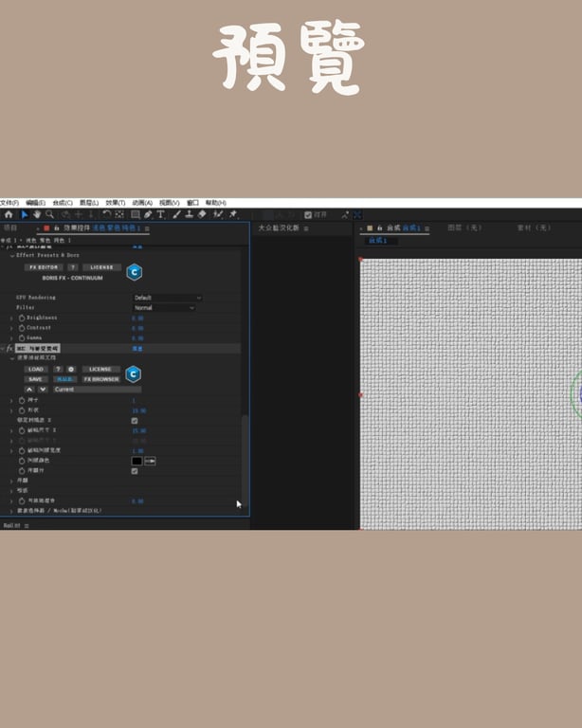The image size is (582, 728).
Task: Click the lower Boris Continuum hexagon logo
Action: pos(134,374)
